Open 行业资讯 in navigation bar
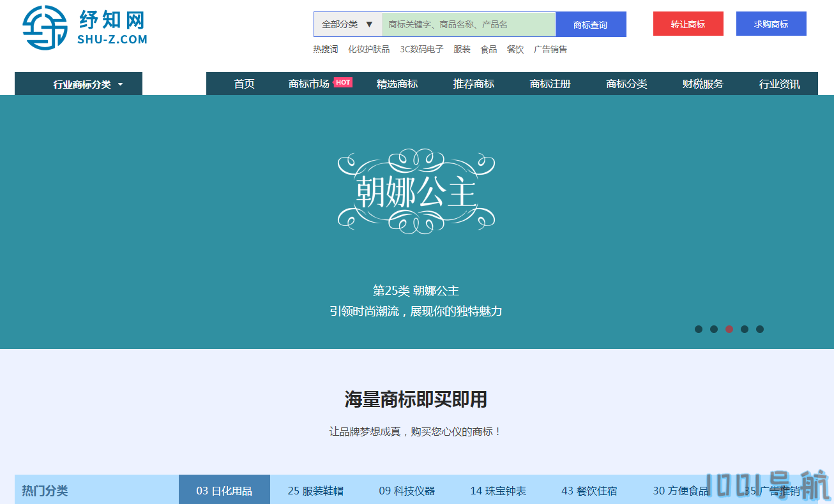The width and height of the screenshot is (834, 504). tap(780, 84)
